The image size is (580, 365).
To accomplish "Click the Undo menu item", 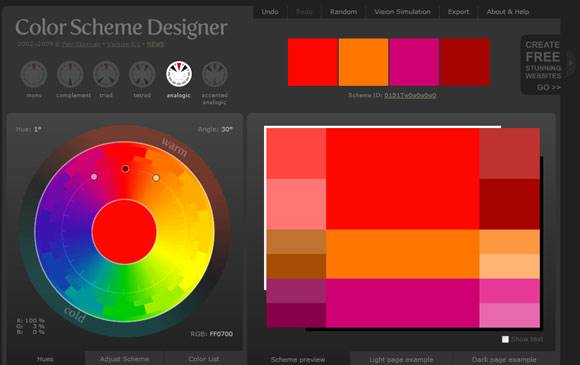I will click(x=270, y=12).
